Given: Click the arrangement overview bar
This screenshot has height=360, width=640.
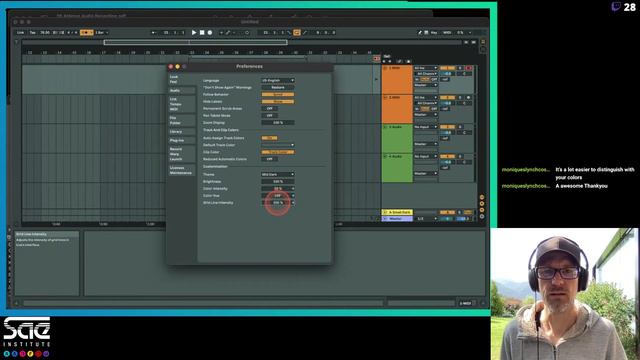Looking at the screenshot, I should (x=241, y=42).
